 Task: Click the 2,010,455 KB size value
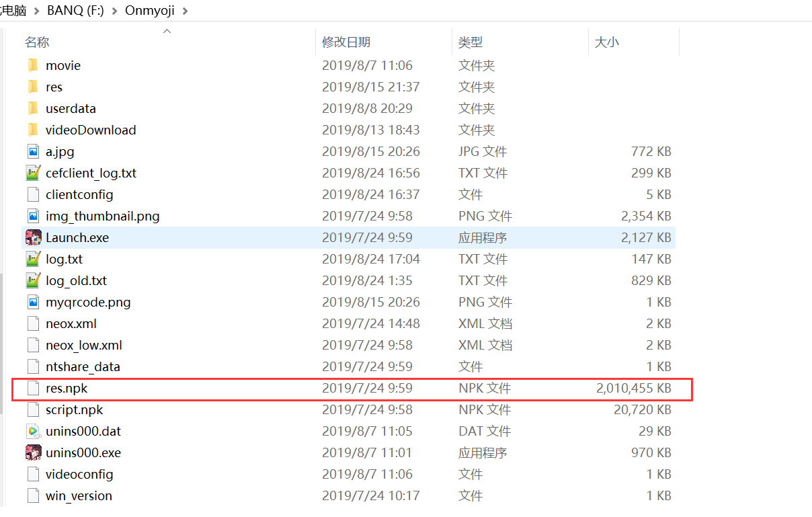[x=633, y=388]
